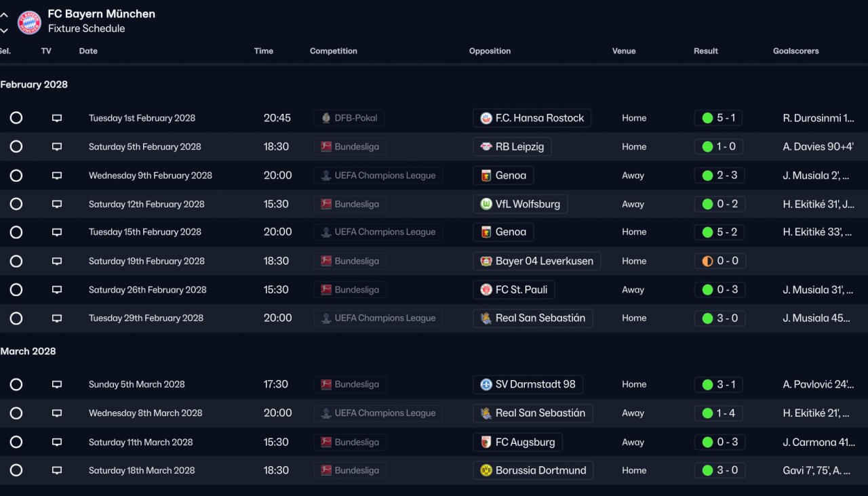Select the SV Darmstadt 98 row's selection circle

point(16,384)
